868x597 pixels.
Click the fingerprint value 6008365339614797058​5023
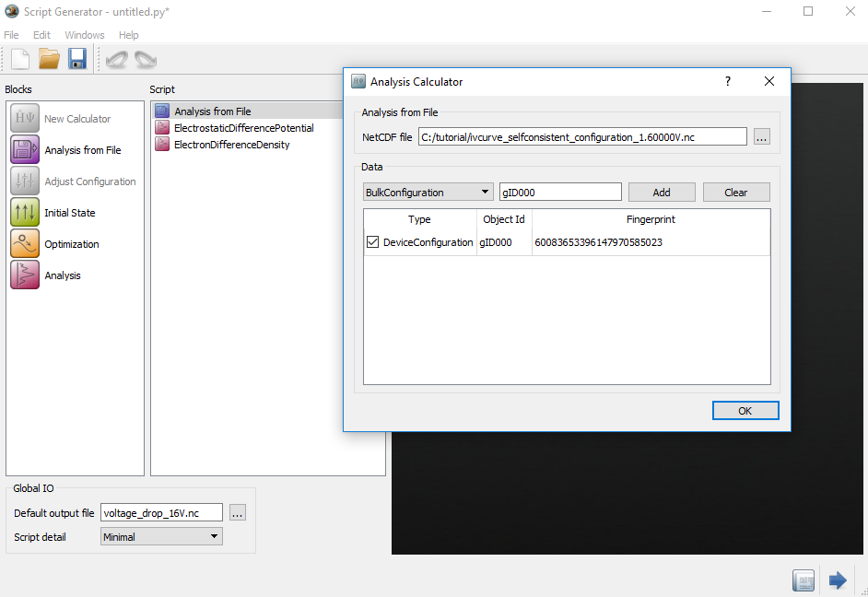[598, 241]
